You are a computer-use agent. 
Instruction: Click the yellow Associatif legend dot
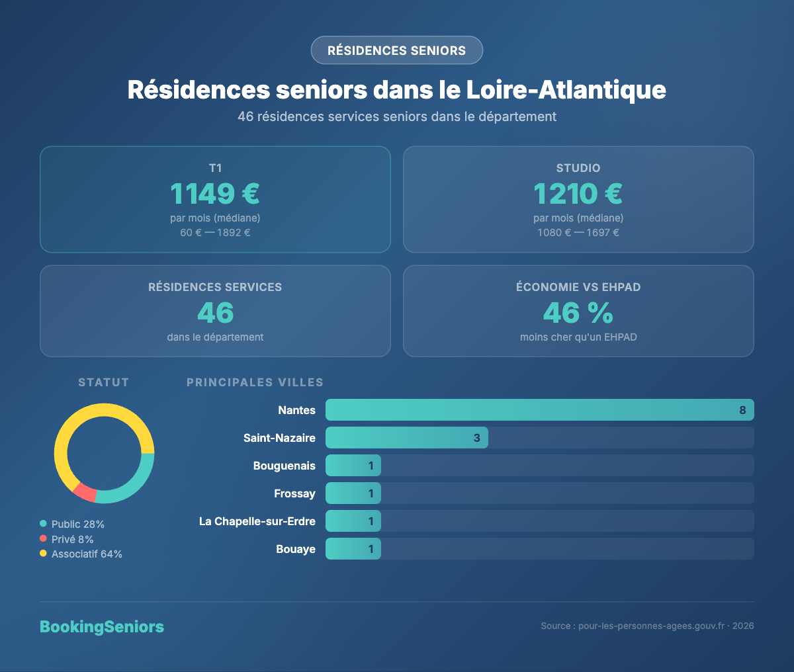(x=43, y=554)
